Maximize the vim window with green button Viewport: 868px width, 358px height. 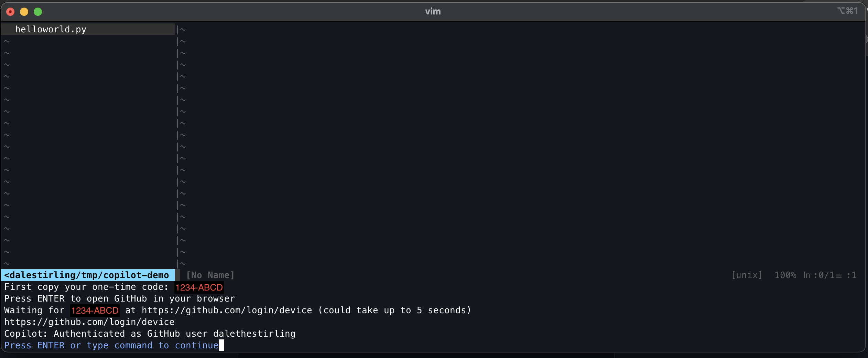(x=38, y=12)
